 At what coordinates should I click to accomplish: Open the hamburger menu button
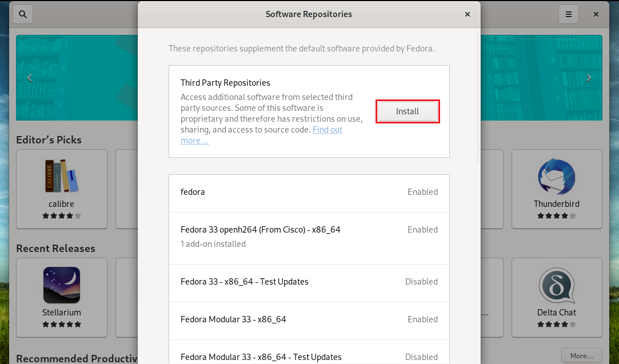(568, 14)
